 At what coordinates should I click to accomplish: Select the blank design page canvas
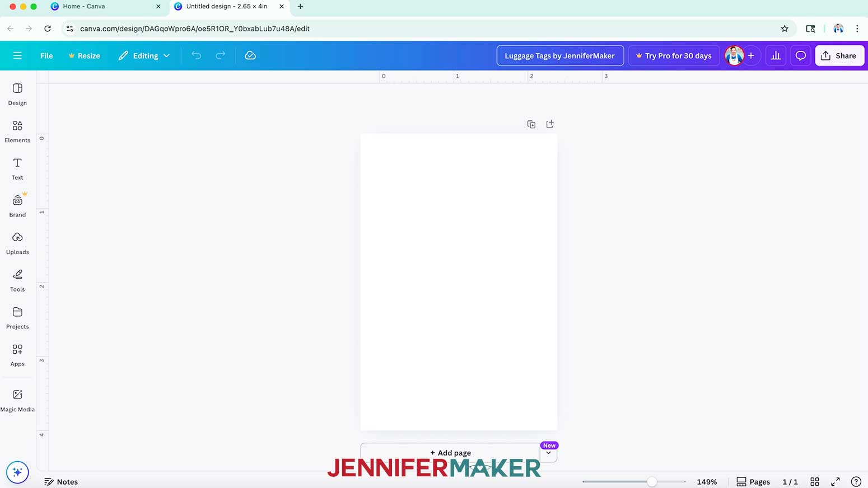pos(459,282)
